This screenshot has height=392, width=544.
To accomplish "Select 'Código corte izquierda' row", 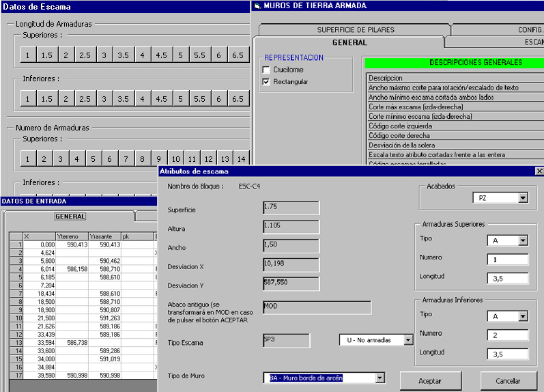I will pos(455,126).
